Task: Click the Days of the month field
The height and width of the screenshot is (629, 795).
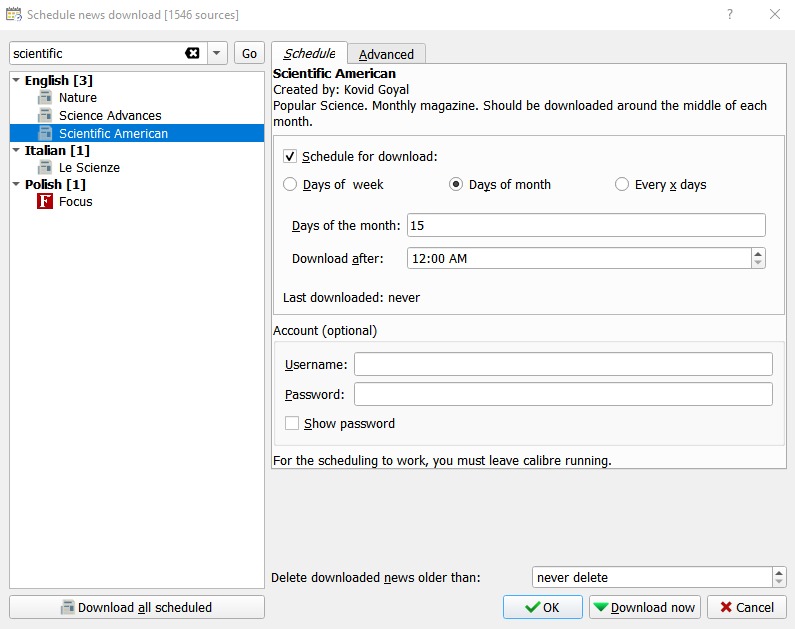Action: pyautogui.click(x=586, y=225)
